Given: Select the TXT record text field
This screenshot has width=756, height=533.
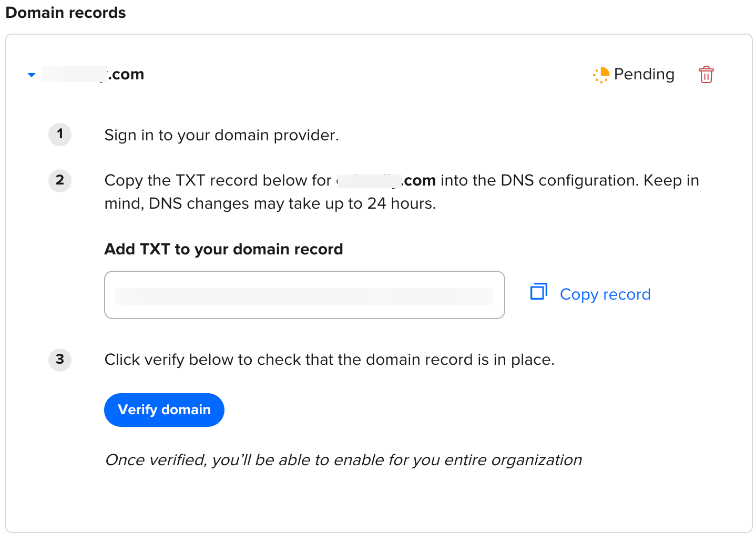Looking at the screenshot, I should pos(304,295).
